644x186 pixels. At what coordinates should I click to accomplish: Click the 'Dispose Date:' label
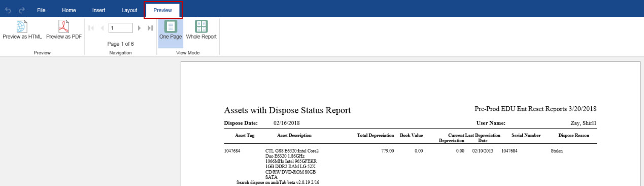[x=241, y=123]
